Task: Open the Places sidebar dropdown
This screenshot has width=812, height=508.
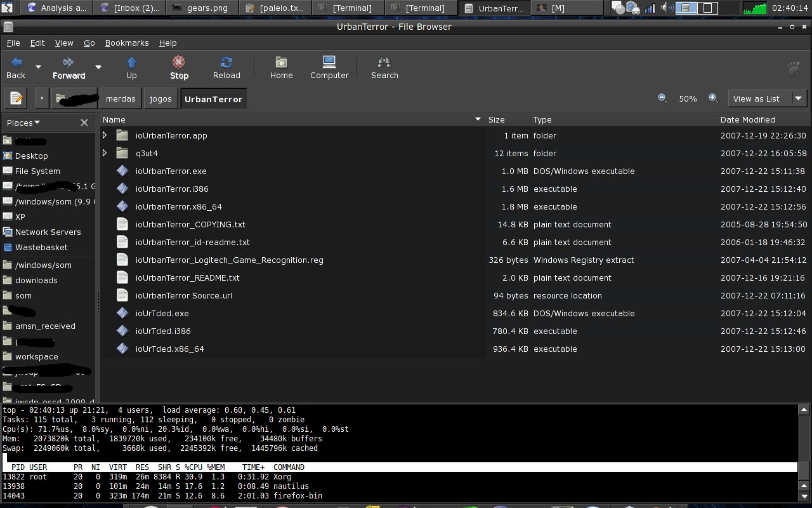Action: (23, 123)
